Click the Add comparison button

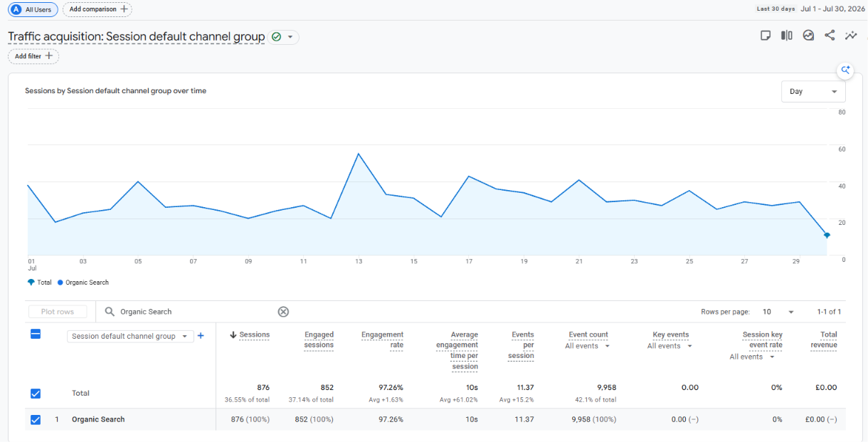[97, 9]
